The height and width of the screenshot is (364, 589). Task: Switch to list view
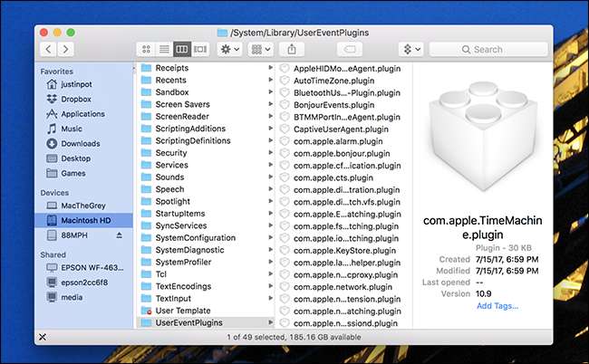pyautogui.click(x=164, y=49)
